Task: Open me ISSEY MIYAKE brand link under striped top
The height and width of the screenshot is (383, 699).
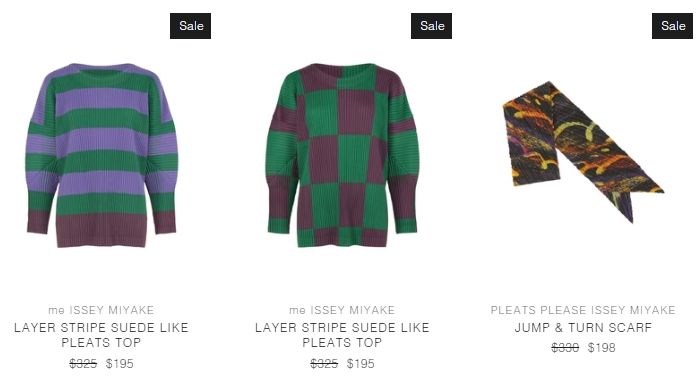Action: (x=101, y=310)
